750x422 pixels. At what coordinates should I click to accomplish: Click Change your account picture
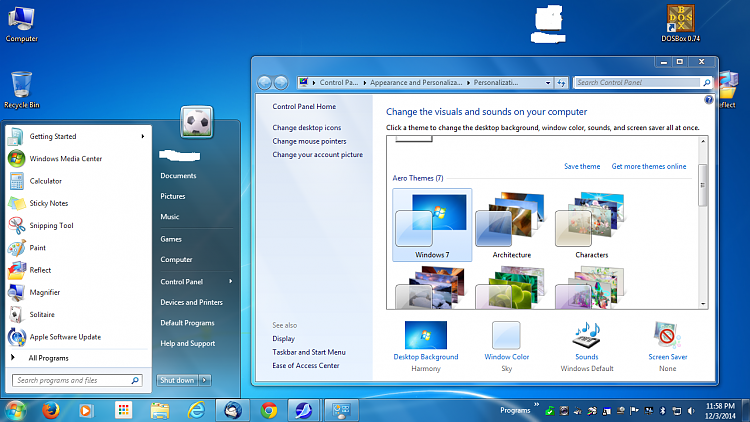[318, 155]
